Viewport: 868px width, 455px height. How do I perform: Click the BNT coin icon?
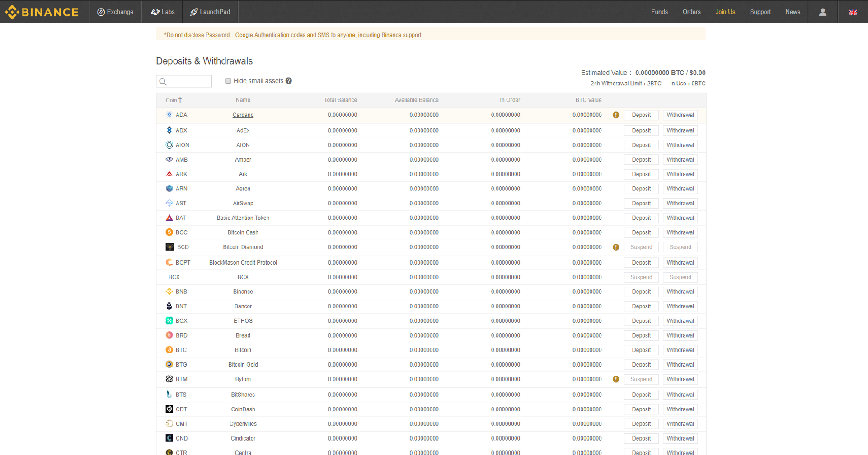[x=169, y=306]
